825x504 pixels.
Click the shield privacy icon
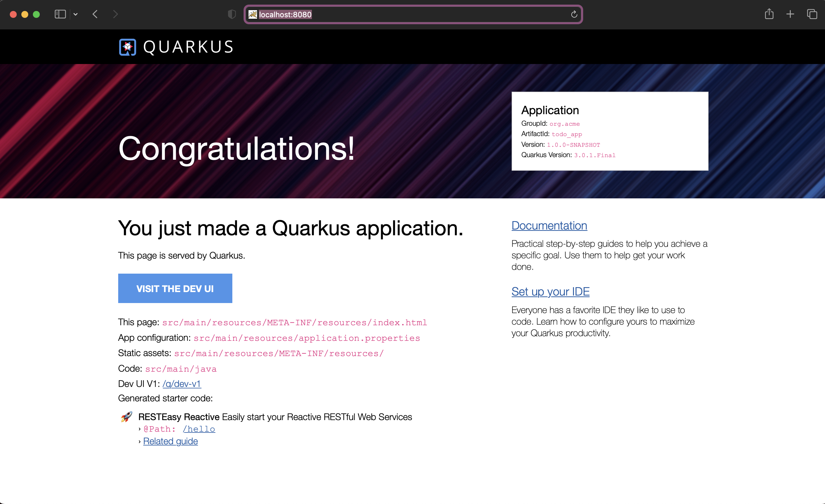231,14
